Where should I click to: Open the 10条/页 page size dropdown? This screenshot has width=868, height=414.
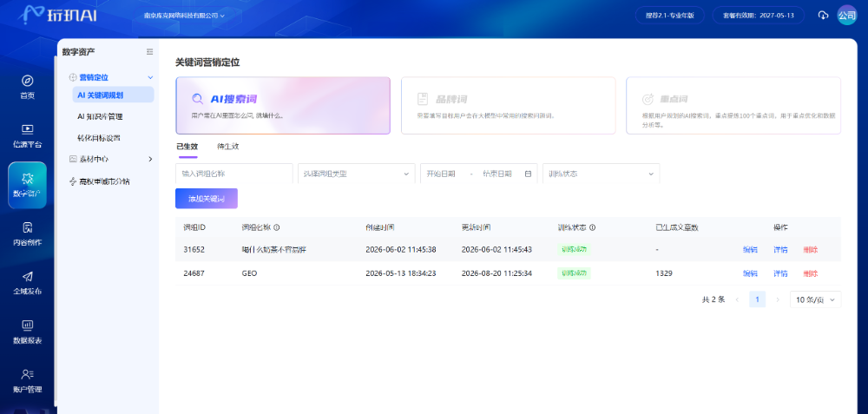click(815, 299)
